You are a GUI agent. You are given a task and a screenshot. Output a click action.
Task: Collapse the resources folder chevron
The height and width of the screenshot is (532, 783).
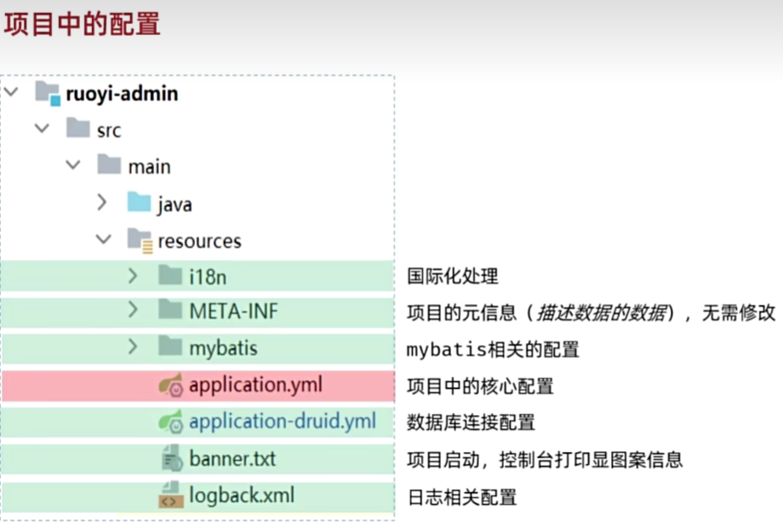(x=103, y=239)
